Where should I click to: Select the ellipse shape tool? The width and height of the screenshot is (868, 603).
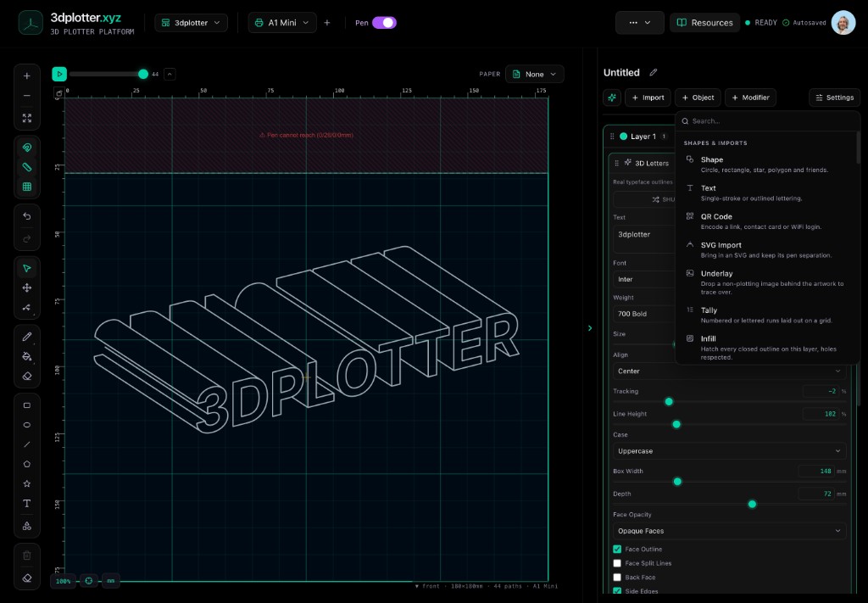coord(26,425)
